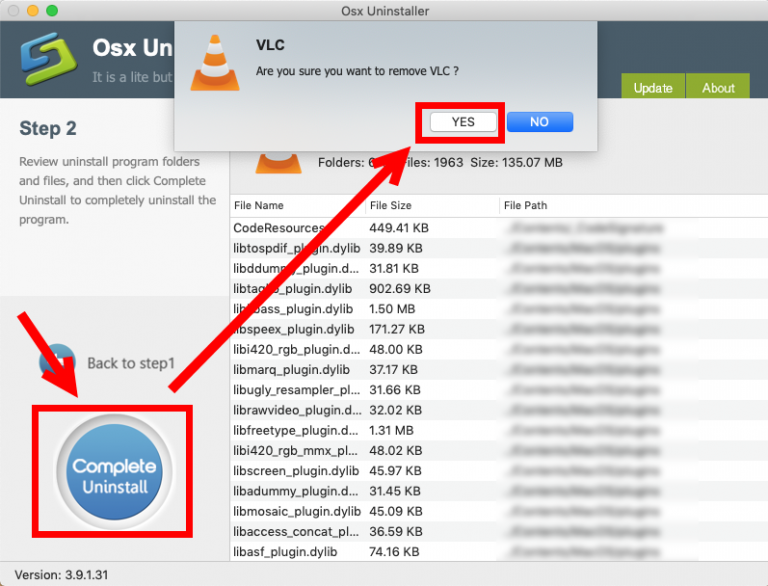Go back via Back to step1 link
The image size is (768, 586).
pos(130,363)
